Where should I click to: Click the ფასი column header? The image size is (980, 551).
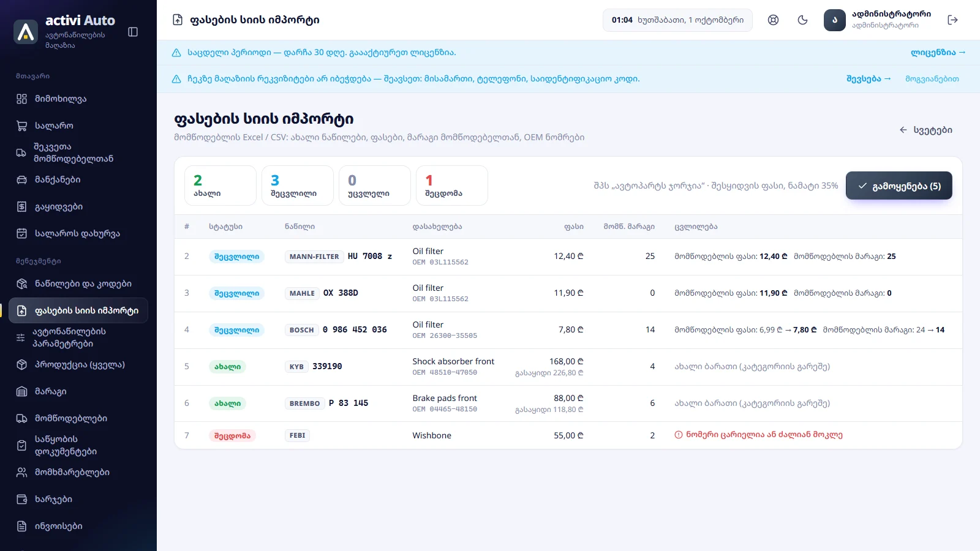574,227
